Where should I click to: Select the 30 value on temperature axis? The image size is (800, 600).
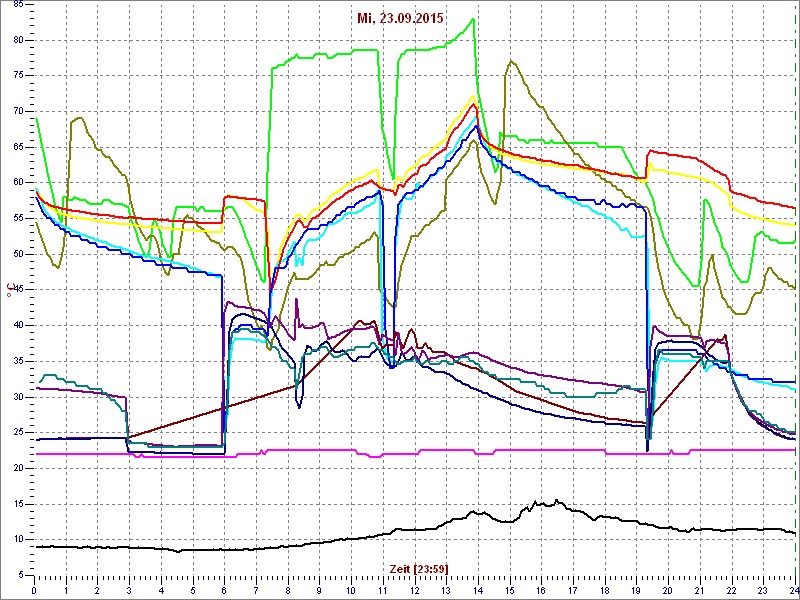pos(18,397)
